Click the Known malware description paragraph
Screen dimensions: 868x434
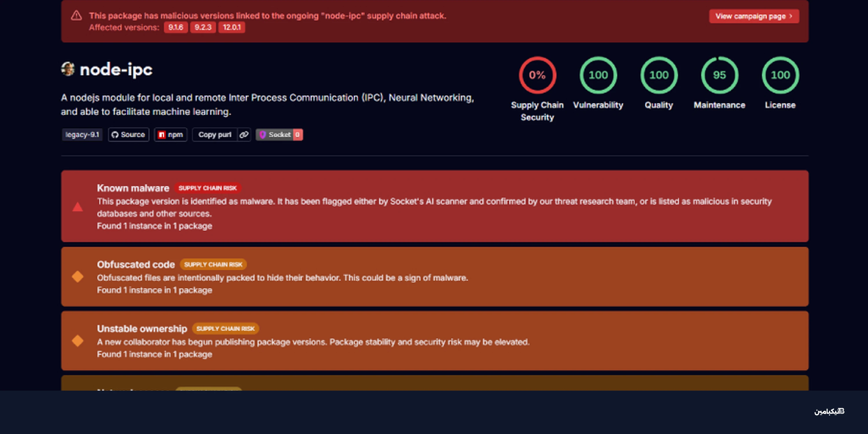point(434,207)
